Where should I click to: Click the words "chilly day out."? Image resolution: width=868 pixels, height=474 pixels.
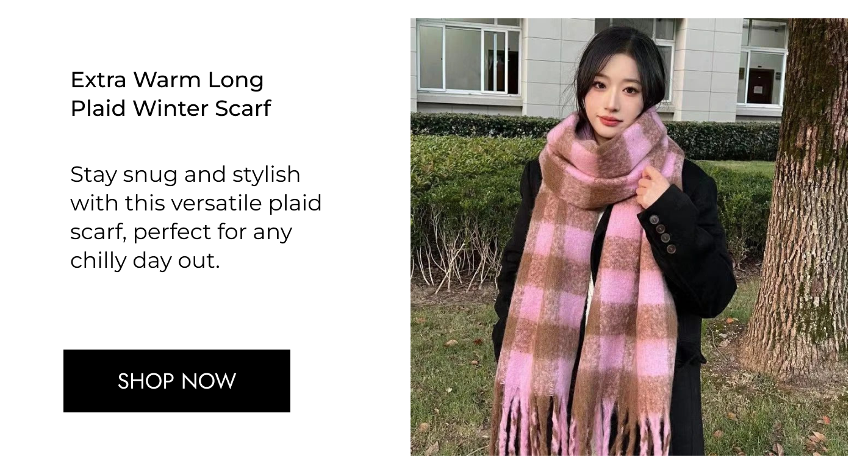[x=145, y=261]
